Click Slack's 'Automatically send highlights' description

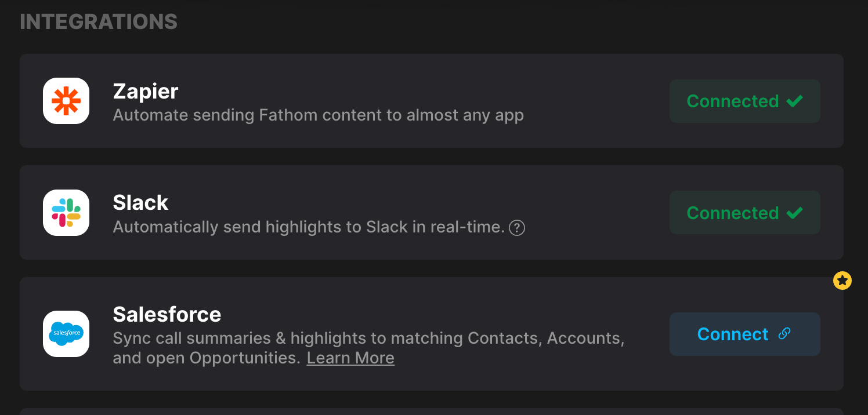pos(309,227)
